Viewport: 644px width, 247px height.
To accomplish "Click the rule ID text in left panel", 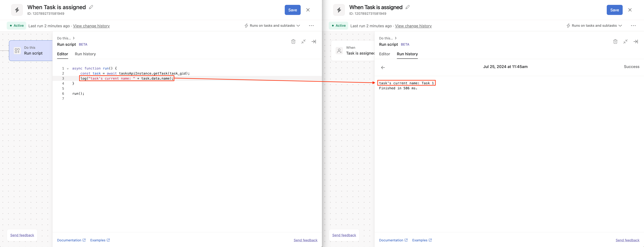I will coord(46,13).
